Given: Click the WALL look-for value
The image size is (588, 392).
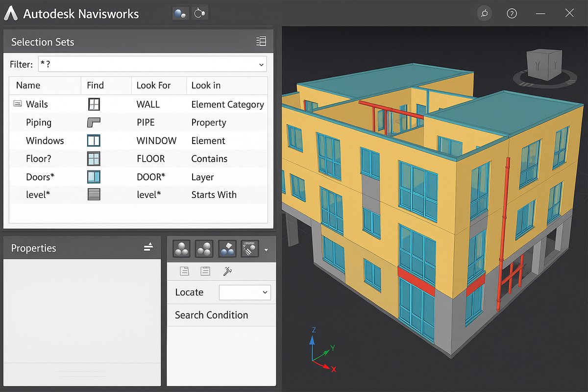Looking at the screenshot, I should 148,104.
